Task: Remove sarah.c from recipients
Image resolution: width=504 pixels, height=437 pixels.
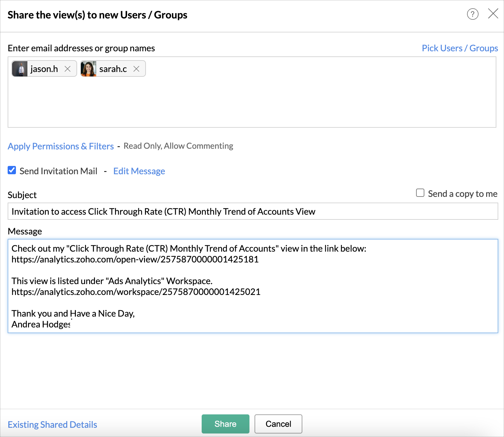Action: point(136,69)
